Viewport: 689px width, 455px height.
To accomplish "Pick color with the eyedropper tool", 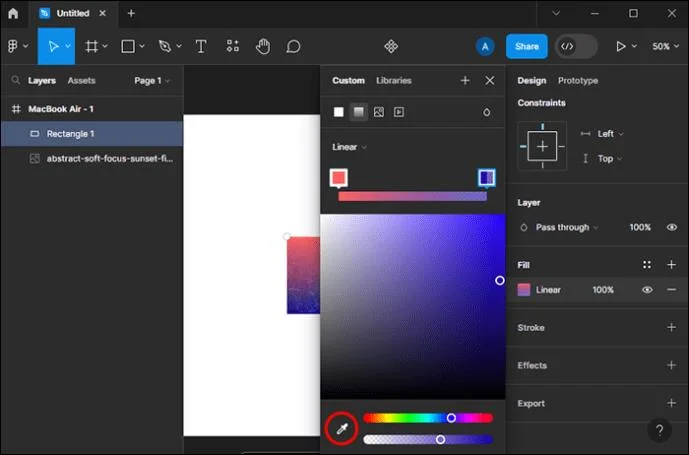I will click(x=342, y=428).
